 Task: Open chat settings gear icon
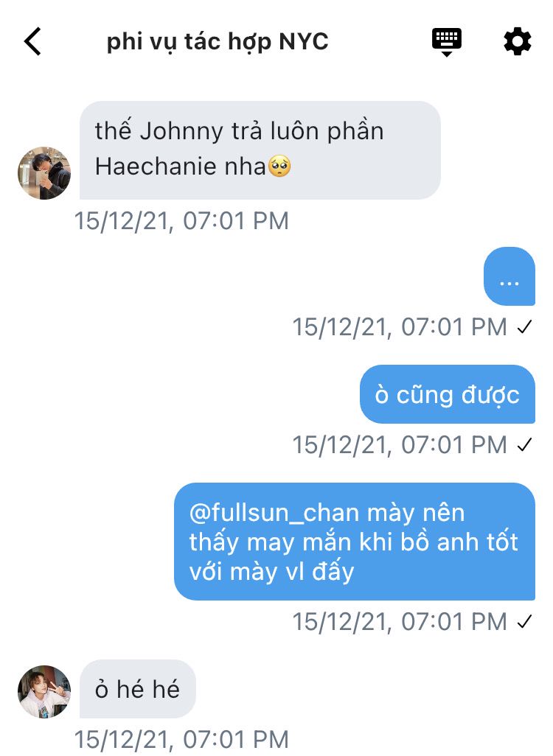518,41
